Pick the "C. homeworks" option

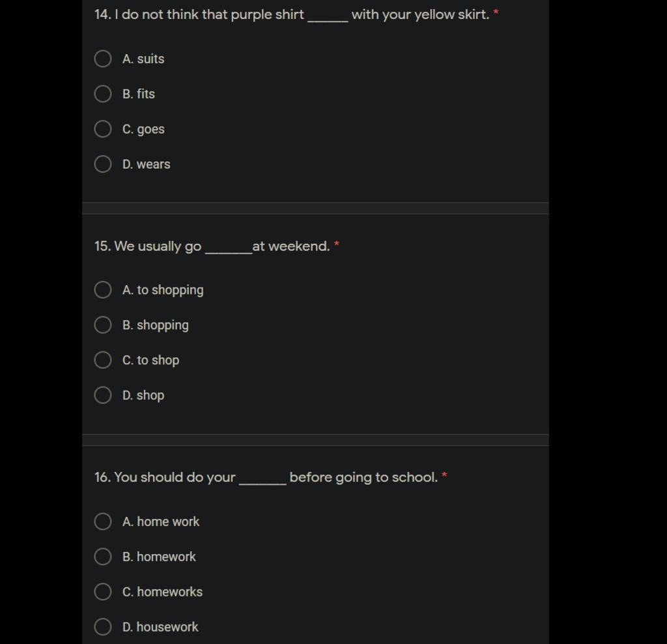(x=103, y=592)
